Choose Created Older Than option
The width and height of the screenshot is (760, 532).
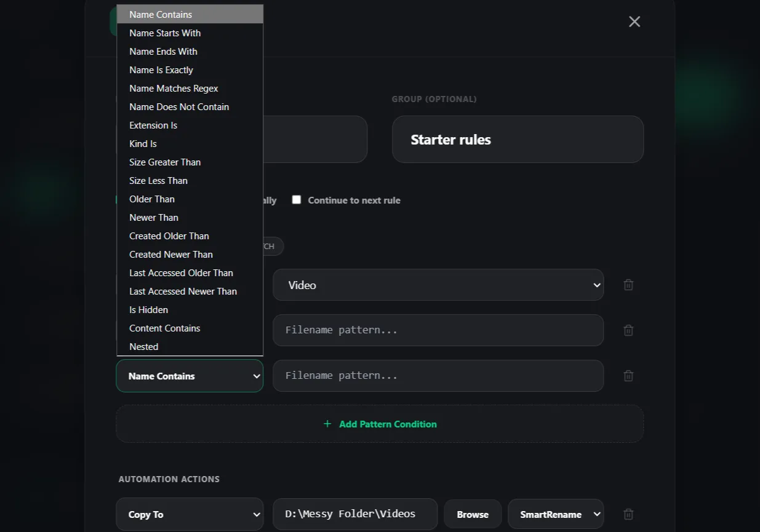[190, 236]
